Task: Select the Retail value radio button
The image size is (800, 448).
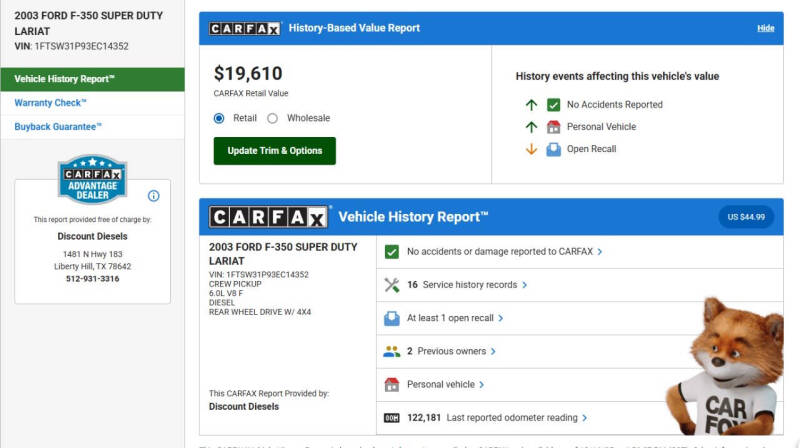Action: 220,118
